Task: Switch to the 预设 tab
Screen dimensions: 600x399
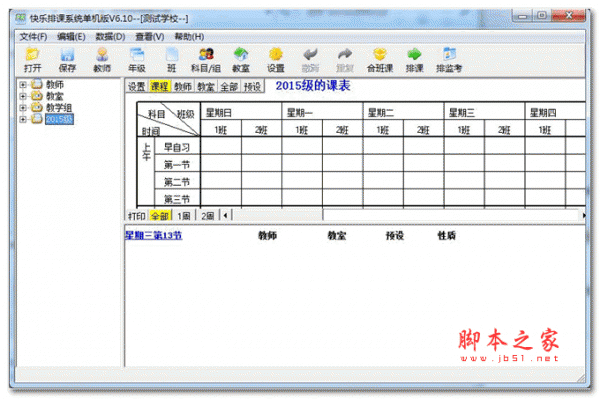Action: point(253,87)
